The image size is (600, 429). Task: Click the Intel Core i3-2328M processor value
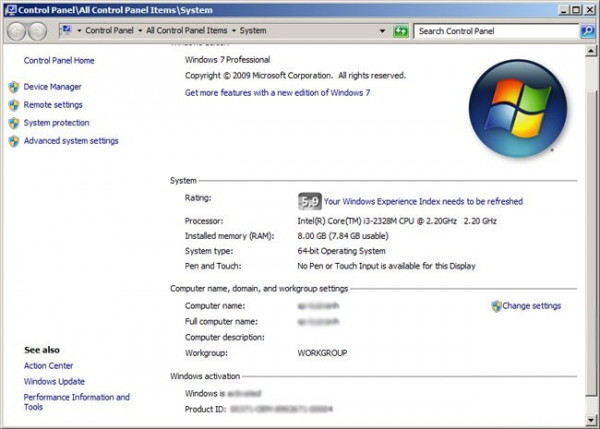[x=397, y=221]
